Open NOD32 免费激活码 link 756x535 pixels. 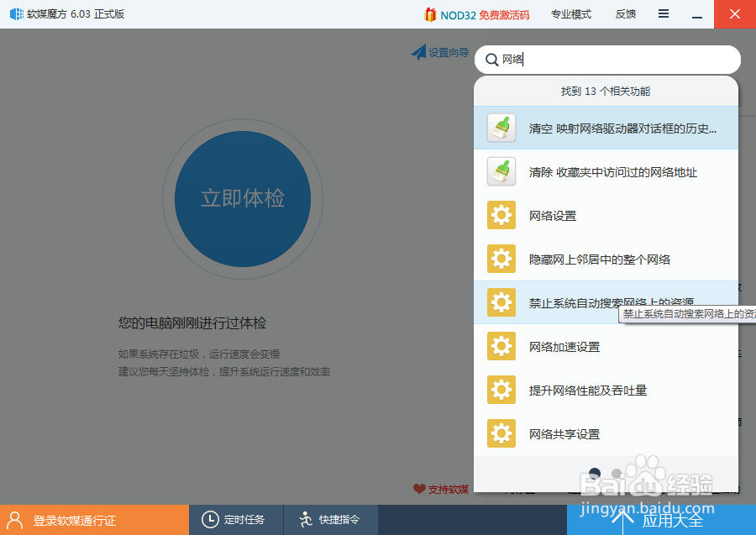476,13
